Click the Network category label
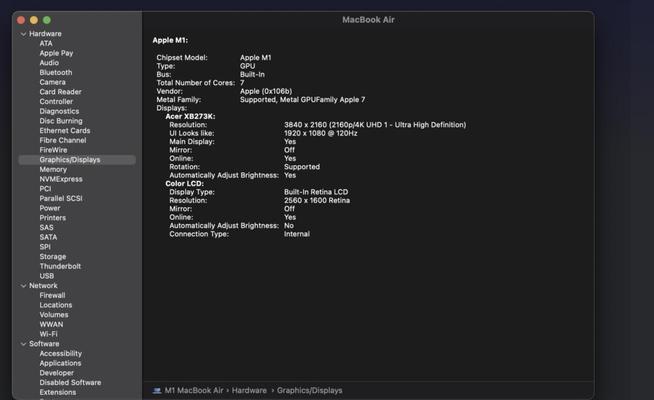 tap(43, 286)
